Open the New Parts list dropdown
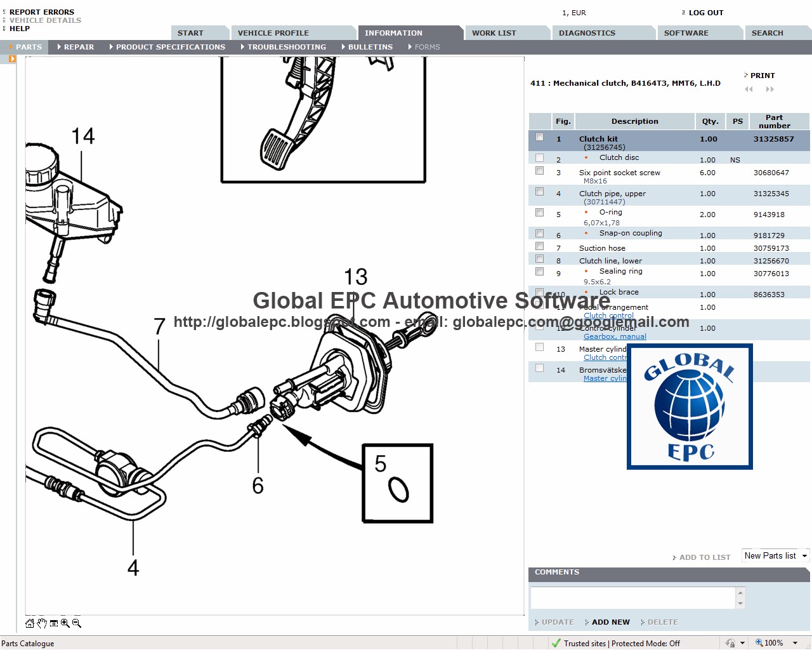Viewport: 812px width, 650px height. tap(804, 555)
